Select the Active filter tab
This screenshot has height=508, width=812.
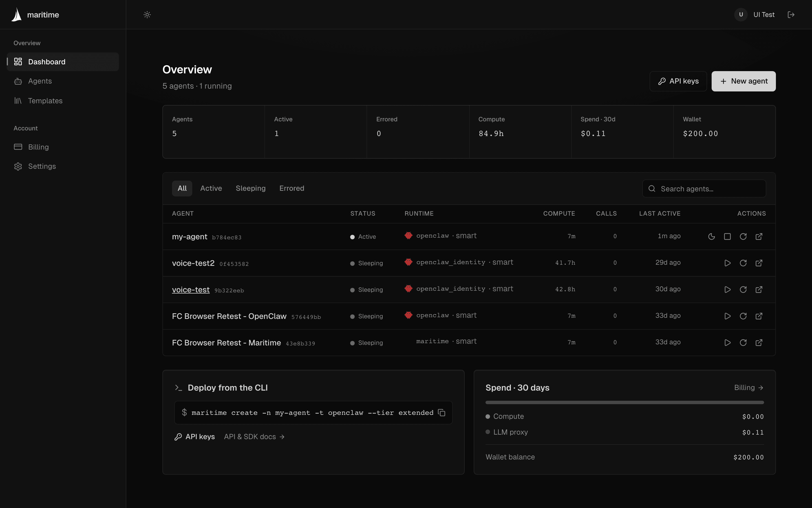click(x=211, y=188)
